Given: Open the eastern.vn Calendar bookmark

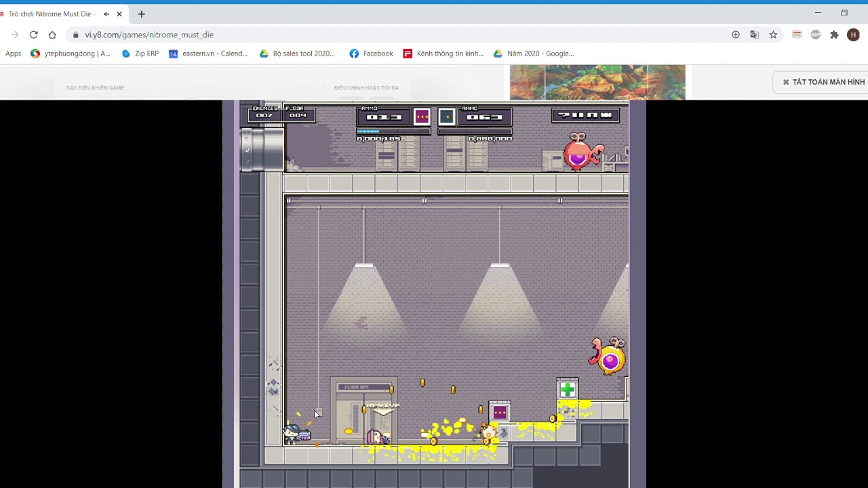Looking at the screenshot, I should 208,54.
